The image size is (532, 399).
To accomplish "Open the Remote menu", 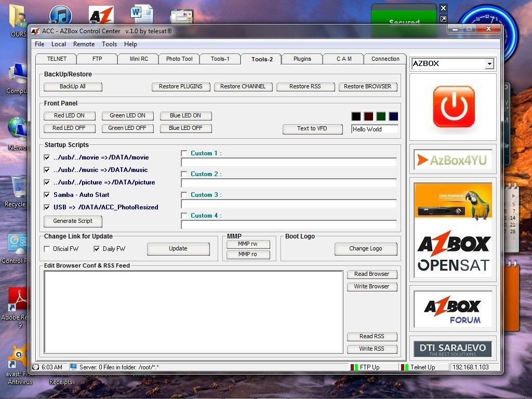I will [84, 44].
